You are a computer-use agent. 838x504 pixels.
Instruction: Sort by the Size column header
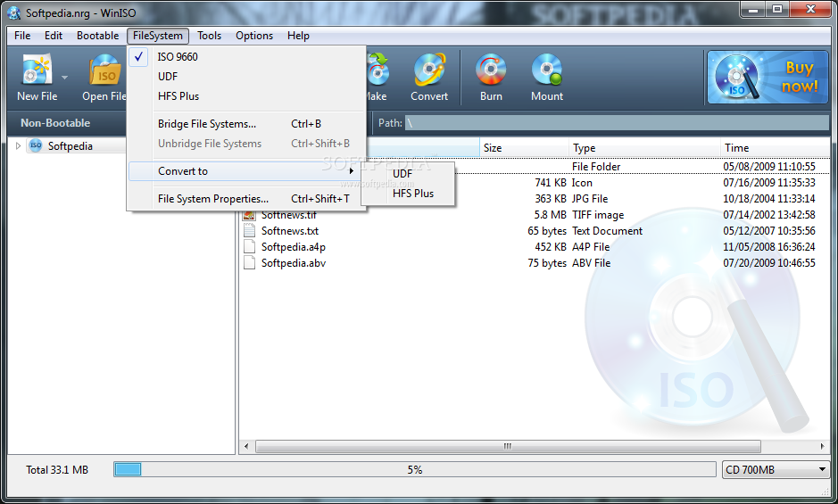click(524, 148)
